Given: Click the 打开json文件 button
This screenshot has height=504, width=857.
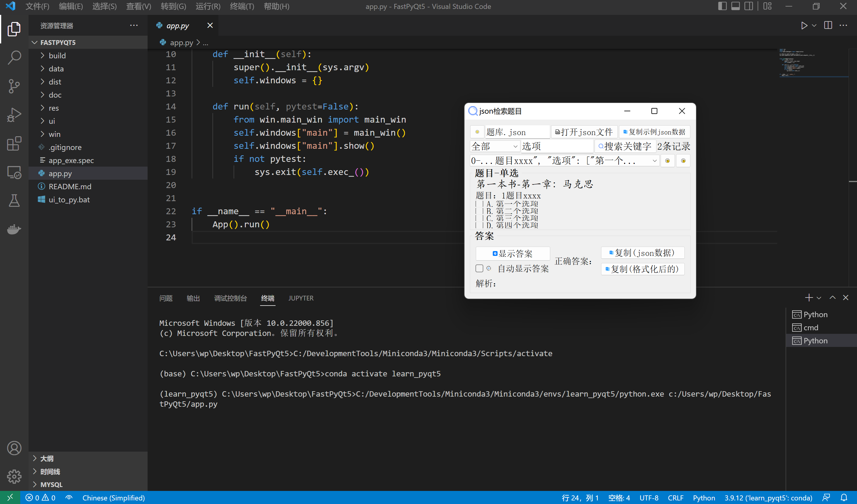Looking at the screenshot, I should coord(584,132).
